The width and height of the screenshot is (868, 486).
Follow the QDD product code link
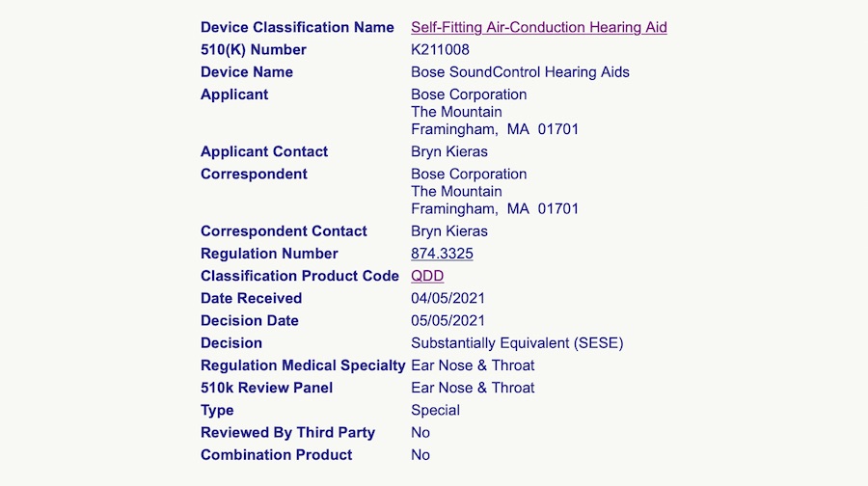point(427,276)
